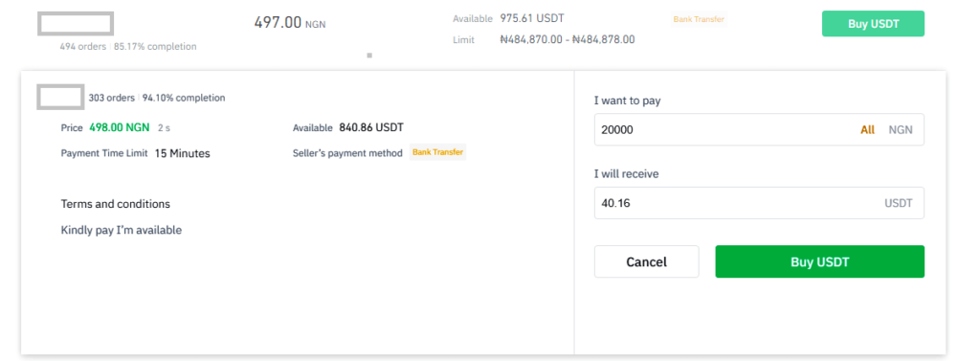Click the seller's Bank Transfer payment method tag

point(437,152)
